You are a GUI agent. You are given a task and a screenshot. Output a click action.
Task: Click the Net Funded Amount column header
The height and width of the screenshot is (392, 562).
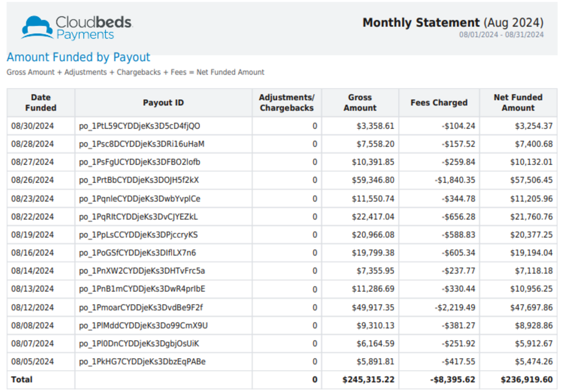coord(518,103)
